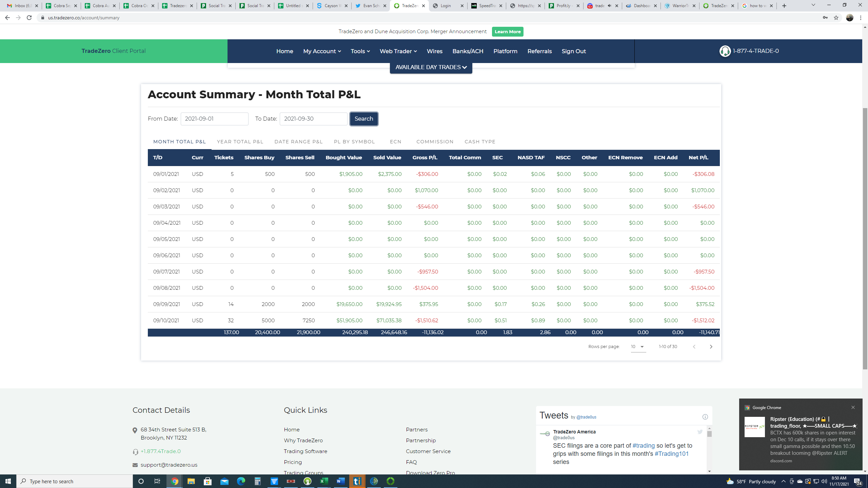This screenshot has width=868, height=488.
Task: Switch to the Year Total P&L tab
Action: pyautogui.click(x=240, y=142)
